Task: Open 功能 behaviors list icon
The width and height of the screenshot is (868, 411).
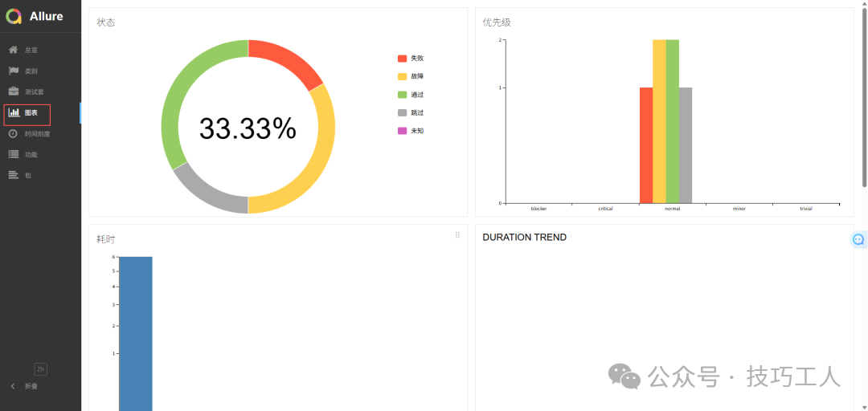Action: pyautogui.click(x=13, y=154)
